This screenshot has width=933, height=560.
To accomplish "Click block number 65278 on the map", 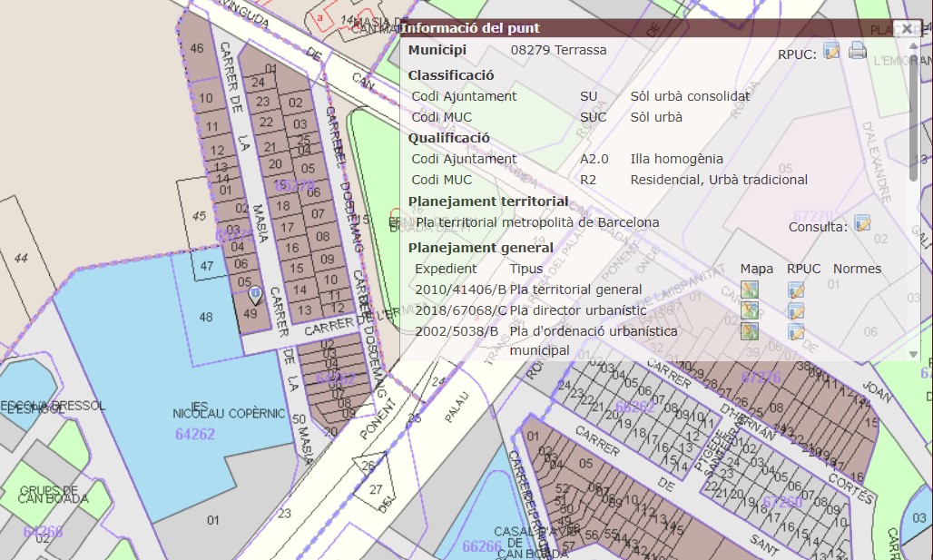I will [x=294, y=186].
